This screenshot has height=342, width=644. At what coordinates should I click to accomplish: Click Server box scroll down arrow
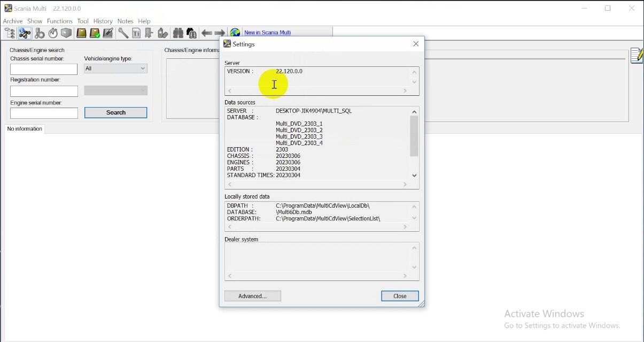click(414, 82)
